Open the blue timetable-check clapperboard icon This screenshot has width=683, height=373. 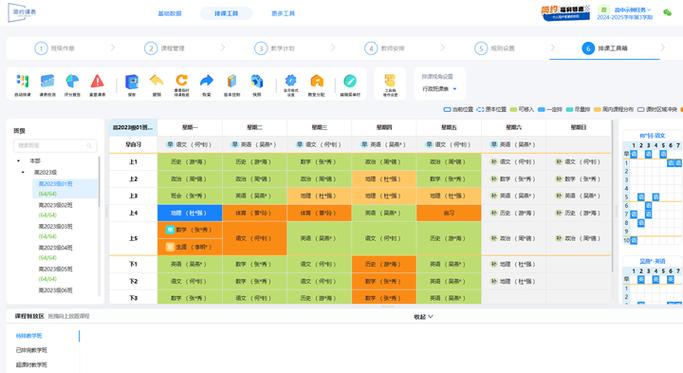(x=47, y=81)
